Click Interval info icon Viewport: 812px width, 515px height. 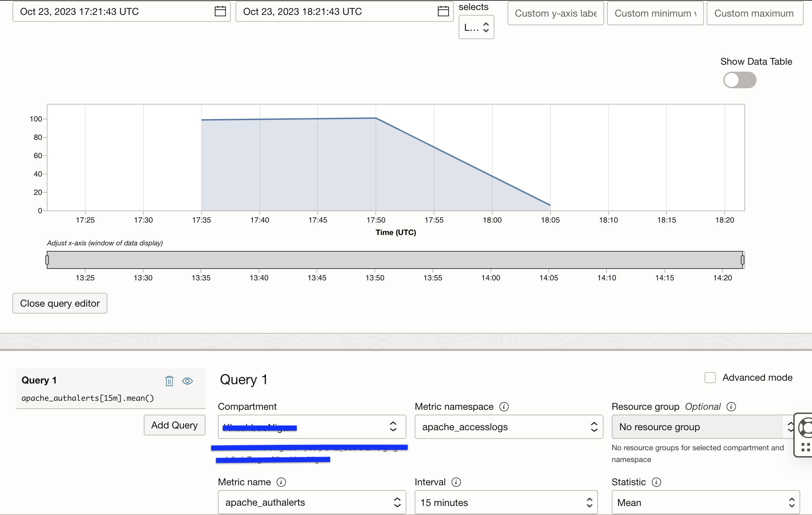[456, 482]
